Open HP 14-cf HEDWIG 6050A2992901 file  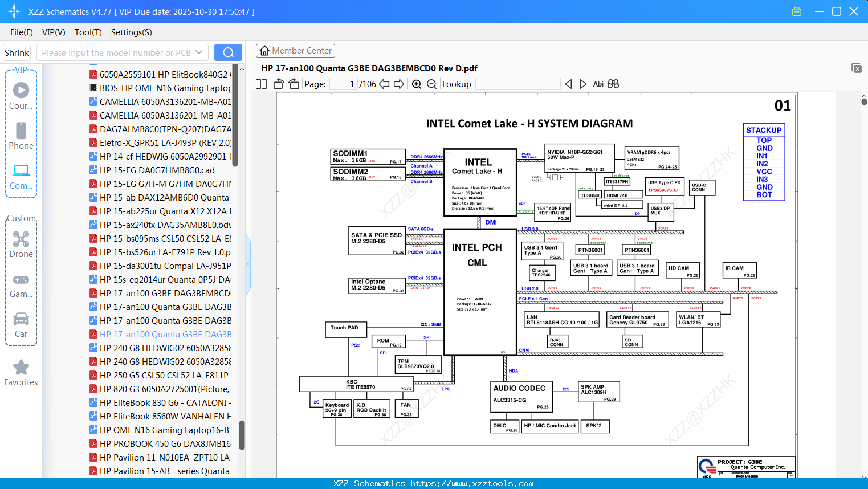point(161,156)
